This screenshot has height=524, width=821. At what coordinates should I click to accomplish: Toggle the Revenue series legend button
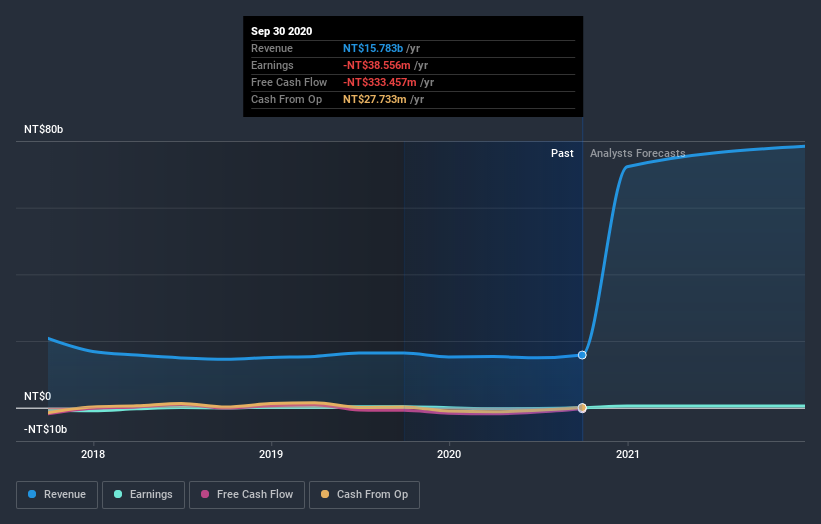(x=57, y=495)
